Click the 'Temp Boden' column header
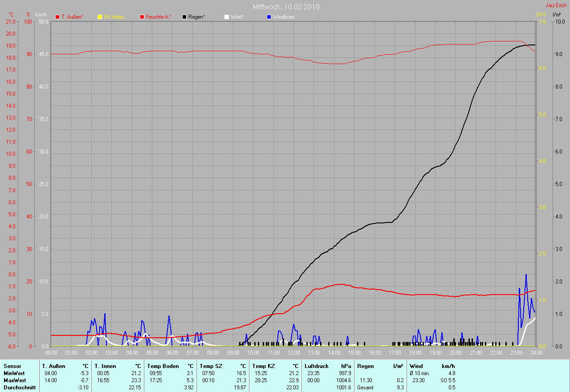Image resolution: width=570 pixels, height=392 pixels. (162, 366)
